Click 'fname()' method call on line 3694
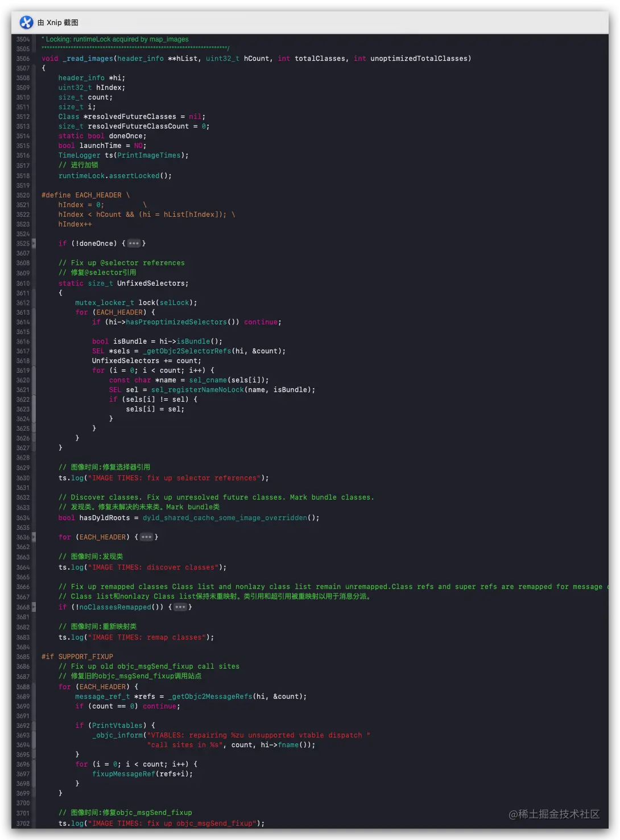 (x=292, y=745)
